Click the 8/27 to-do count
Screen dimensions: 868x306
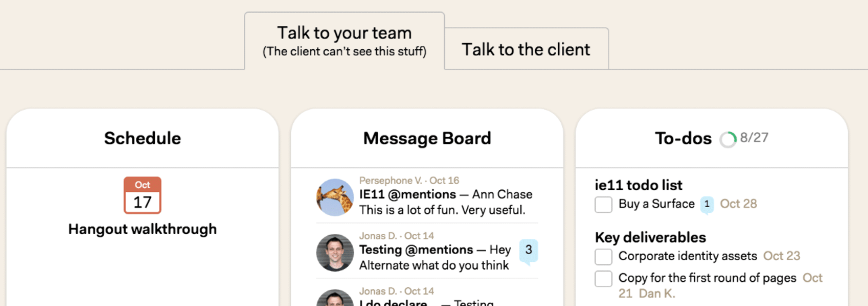754,138
